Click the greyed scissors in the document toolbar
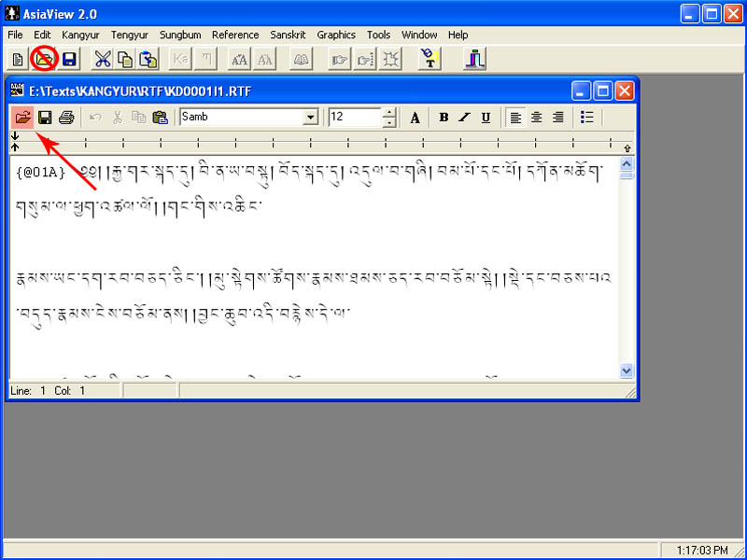Viewport: 747px width, 560px height. [x=118, y=118]
